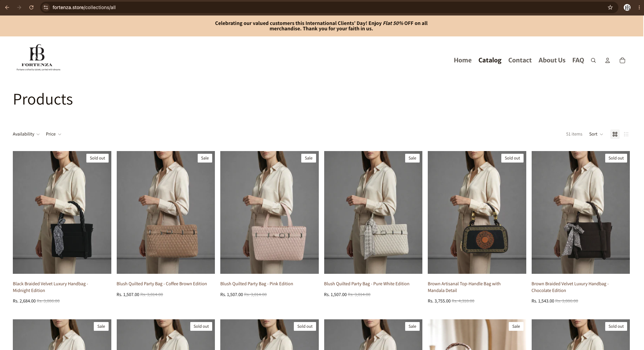Open the Catalog menu item
This screenshot has width=644, height=350.
(490, 60)
